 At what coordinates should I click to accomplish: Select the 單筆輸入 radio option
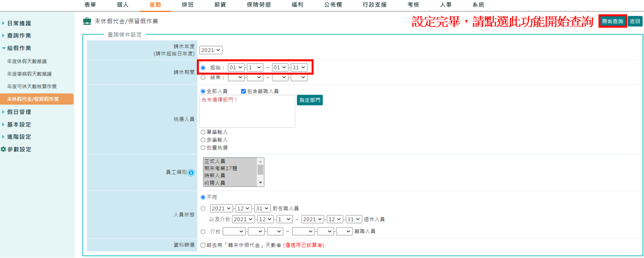point(203,132)
